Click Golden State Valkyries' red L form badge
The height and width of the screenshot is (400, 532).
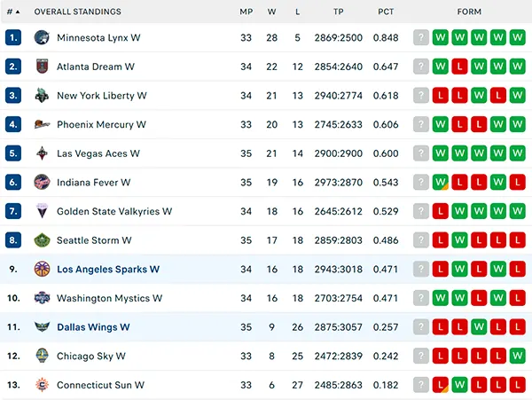(x=441, y=211)
